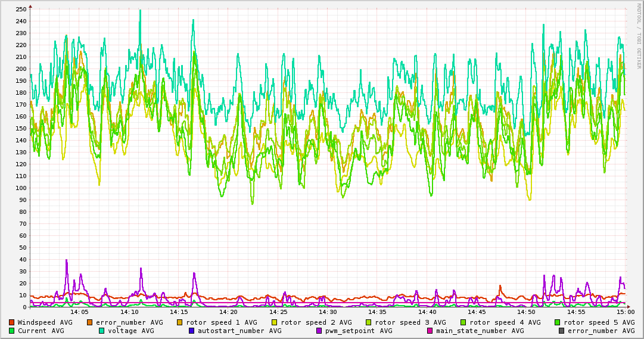This screenshot has width=644, height=339.
Task: Select the 14:40 time axis label
Action: point(427,312)
